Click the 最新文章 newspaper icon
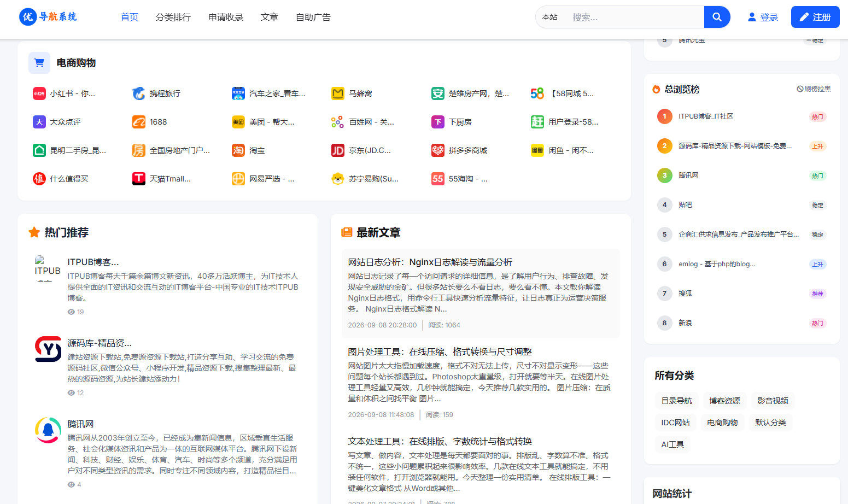Viewport: 848px width, 504px height. [x=347, y=232]
